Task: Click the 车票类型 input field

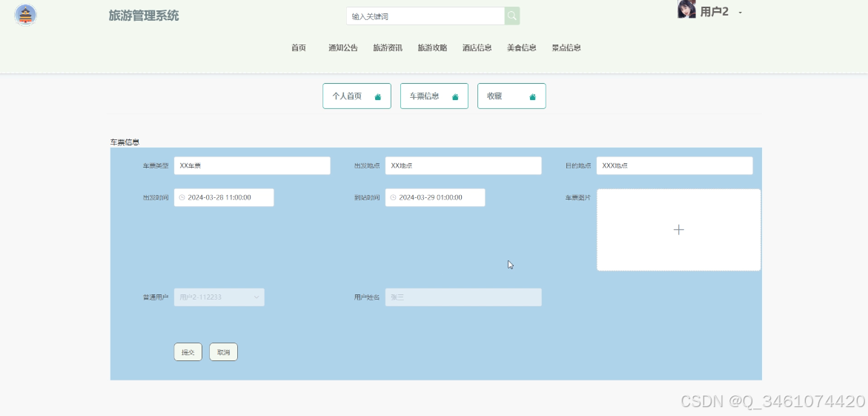Action: (253, 165)
